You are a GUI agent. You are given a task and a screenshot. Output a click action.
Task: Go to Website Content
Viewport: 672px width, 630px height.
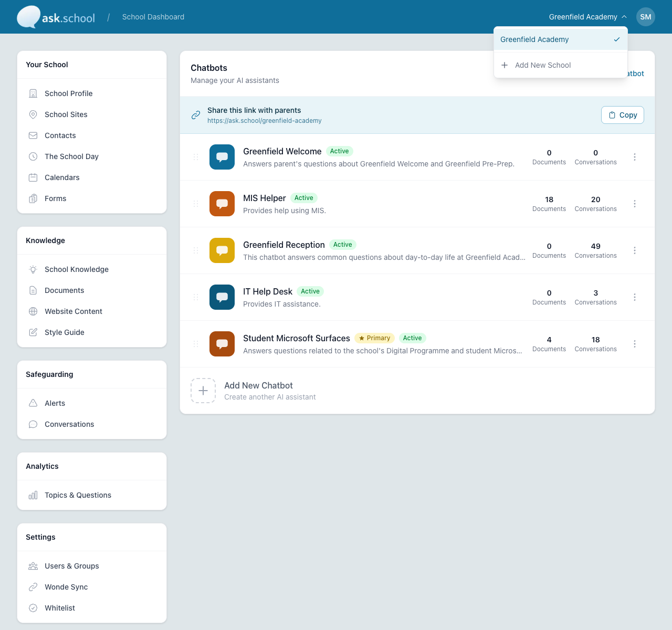click(92, 311)
